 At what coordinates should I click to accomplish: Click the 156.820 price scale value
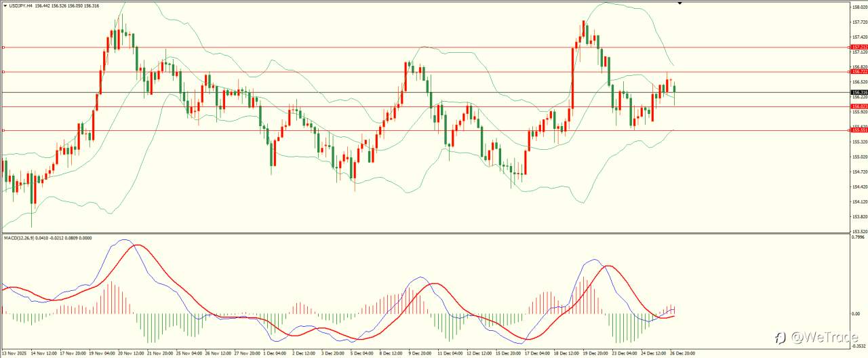coord(859,67)
